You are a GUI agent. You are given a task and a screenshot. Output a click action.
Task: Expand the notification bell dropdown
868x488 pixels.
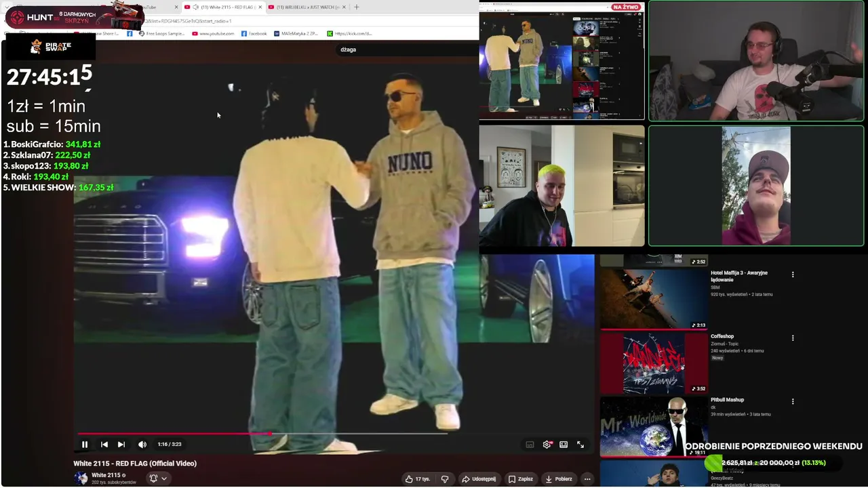[x=158, y=479]
